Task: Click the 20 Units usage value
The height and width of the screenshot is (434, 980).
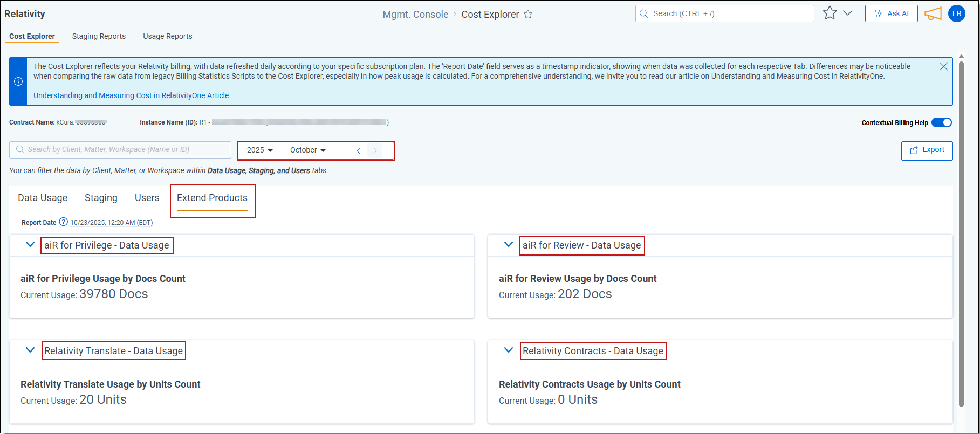Action: [103, 399]
